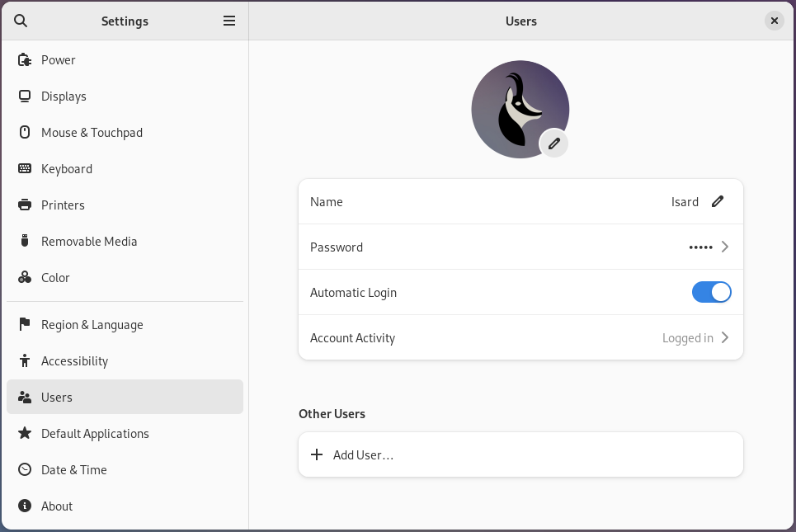The height and width of the screenshot is (532, 796).
Task: Click the Printers icon in sidebar
Action: pyautogui.click(x=25, y=205)
